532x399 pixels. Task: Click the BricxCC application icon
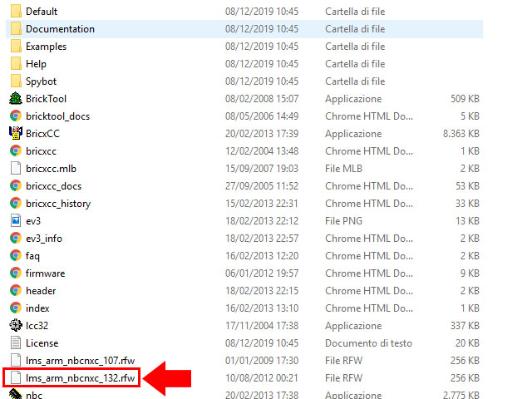coord(15,134)
